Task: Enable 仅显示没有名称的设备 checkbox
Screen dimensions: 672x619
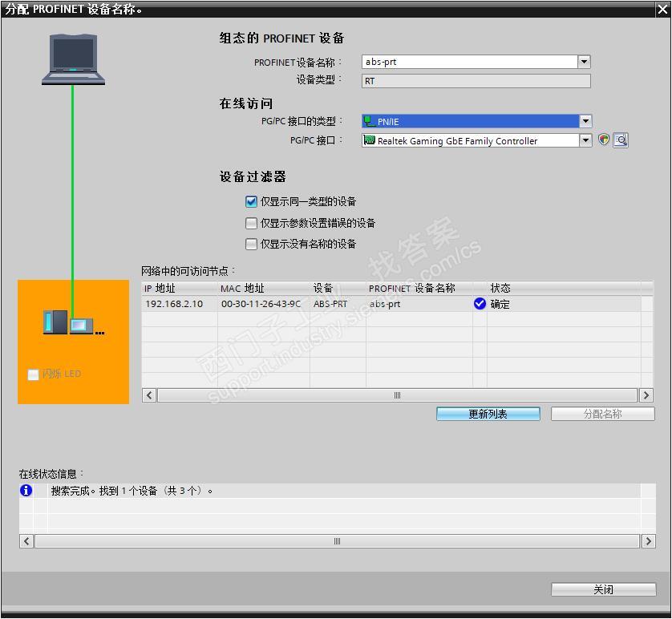Action: click(251, 244)
